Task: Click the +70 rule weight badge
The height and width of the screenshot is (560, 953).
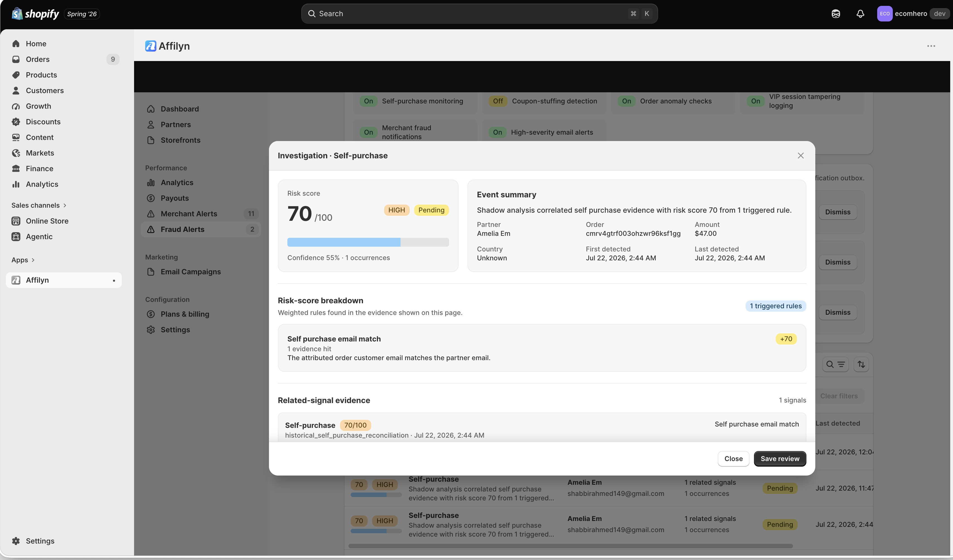Action: point(786,339)
